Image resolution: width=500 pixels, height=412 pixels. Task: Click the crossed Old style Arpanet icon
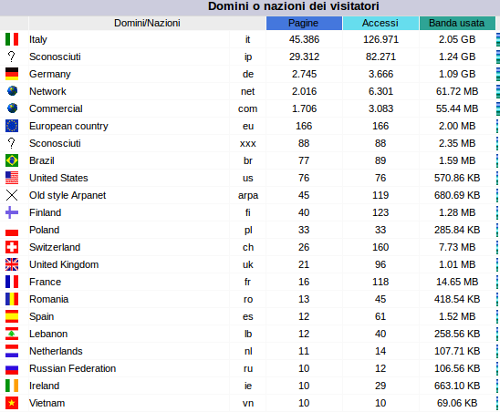pos(12,195)
